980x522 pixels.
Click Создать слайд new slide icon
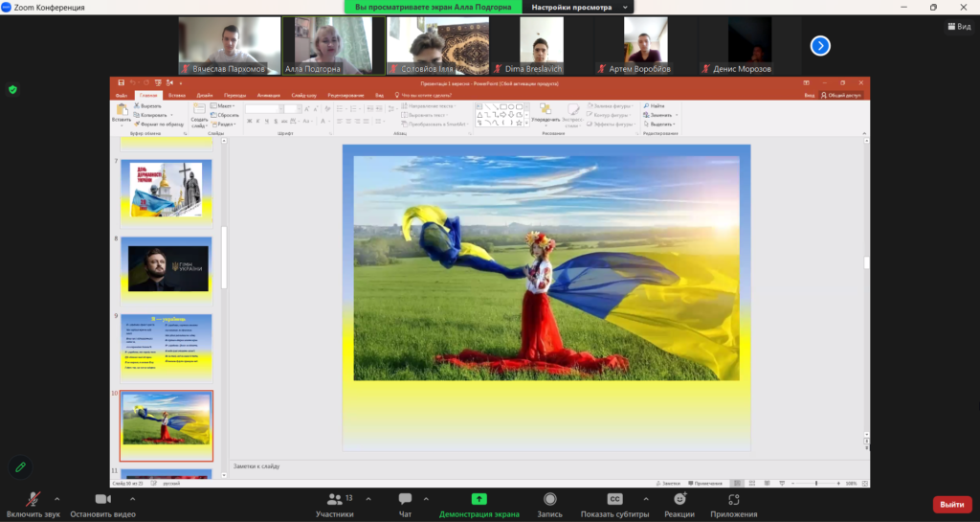pyautogui.click(x=199, y=109)
